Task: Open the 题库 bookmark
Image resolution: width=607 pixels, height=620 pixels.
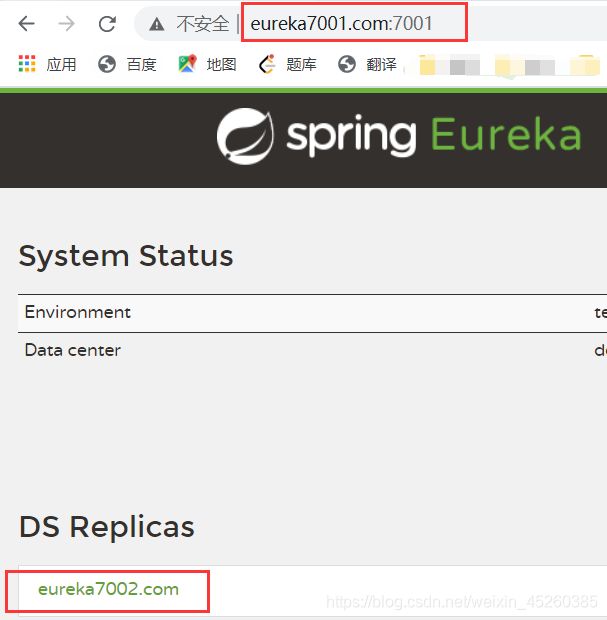Action: tap(301, 64)
